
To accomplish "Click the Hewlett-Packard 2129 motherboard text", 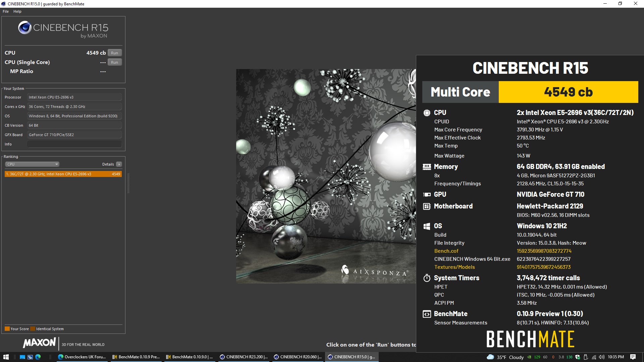I will 550,206.
